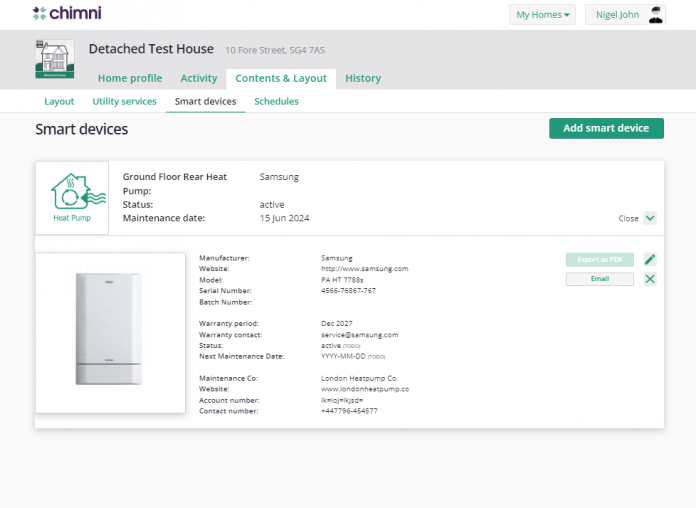This screenshot has height=508, width=696.
Task: Collapse device details with Close chevron
Action: point(650,218)
